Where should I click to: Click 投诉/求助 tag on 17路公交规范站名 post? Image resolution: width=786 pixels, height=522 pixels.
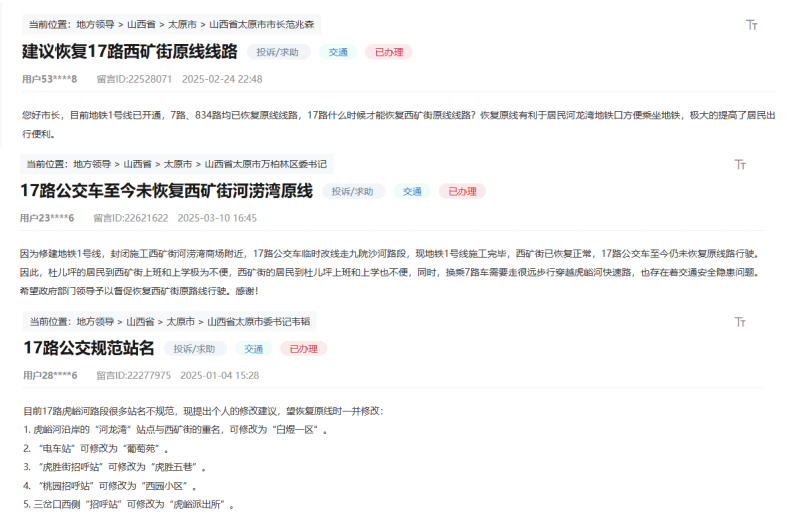[x=195, y=349]
